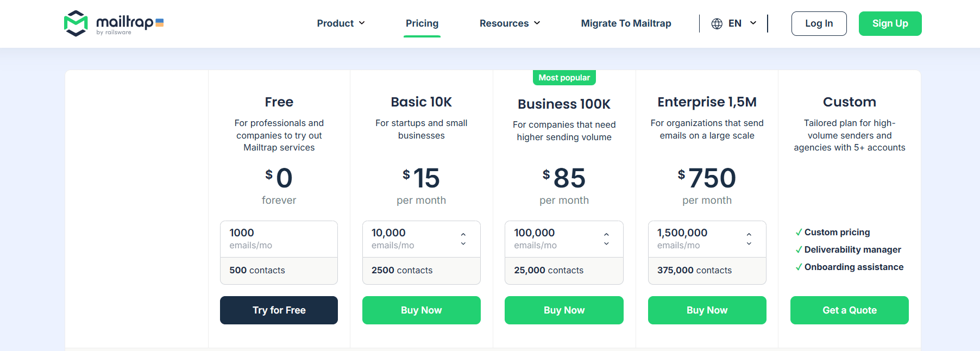980x351 pixels.
Task: Click 'For companies that need higher' description
Action: [564, 131]
